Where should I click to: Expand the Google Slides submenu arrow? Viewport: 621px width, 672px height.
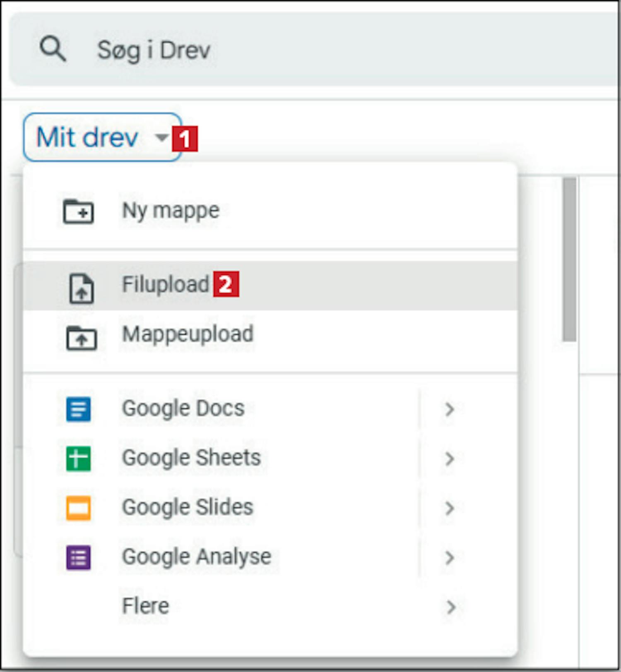coord(449,508)
